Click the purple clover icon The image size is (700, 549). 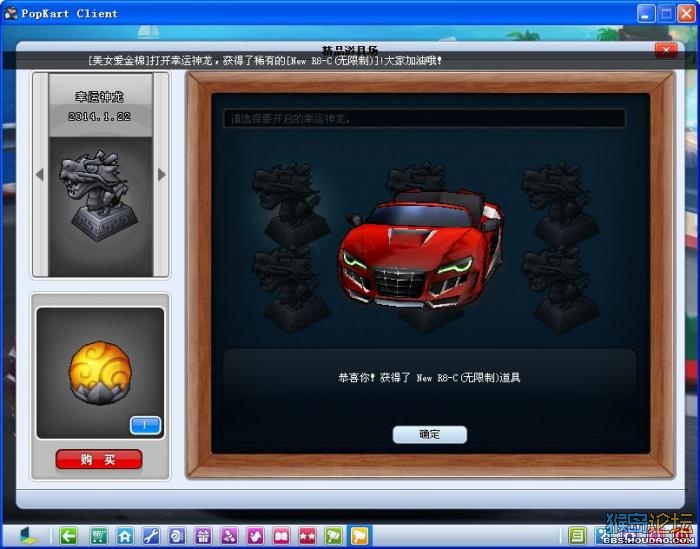pyautogui.click(x=229, y=535)
